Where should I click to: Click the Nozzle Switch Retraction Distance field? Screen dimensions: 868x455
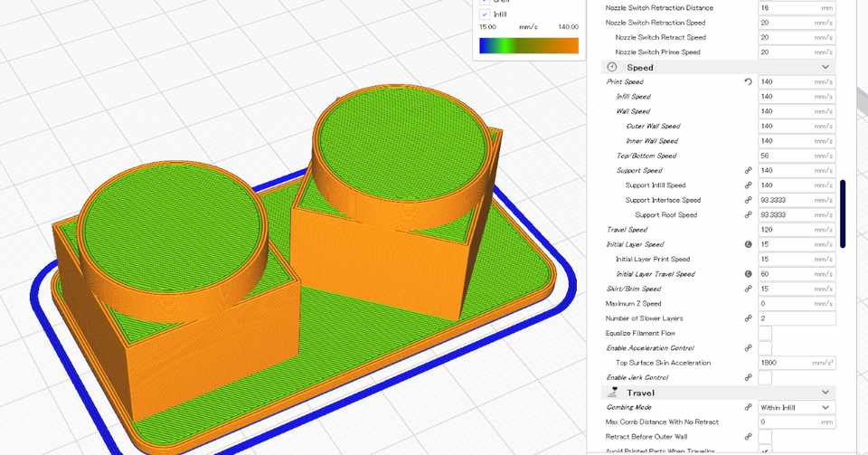tap(797, 8)
